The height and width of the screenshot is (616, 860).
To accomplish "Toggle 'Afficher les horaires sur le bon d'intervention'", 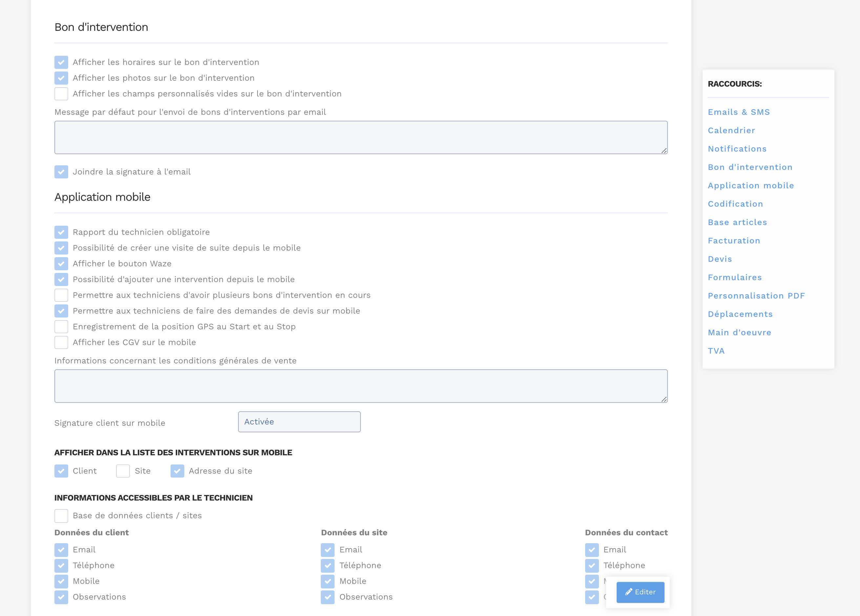I will (x=61, y=62).
